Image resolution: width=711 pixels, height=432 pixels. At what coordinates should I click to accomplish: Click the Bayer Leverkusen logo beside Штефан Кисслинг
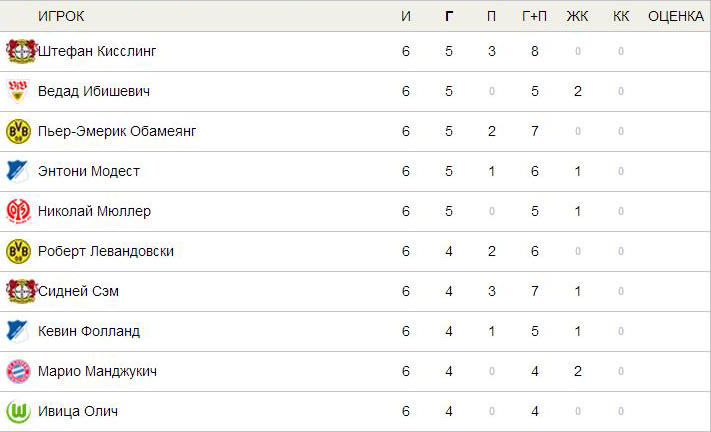[21, 51]
